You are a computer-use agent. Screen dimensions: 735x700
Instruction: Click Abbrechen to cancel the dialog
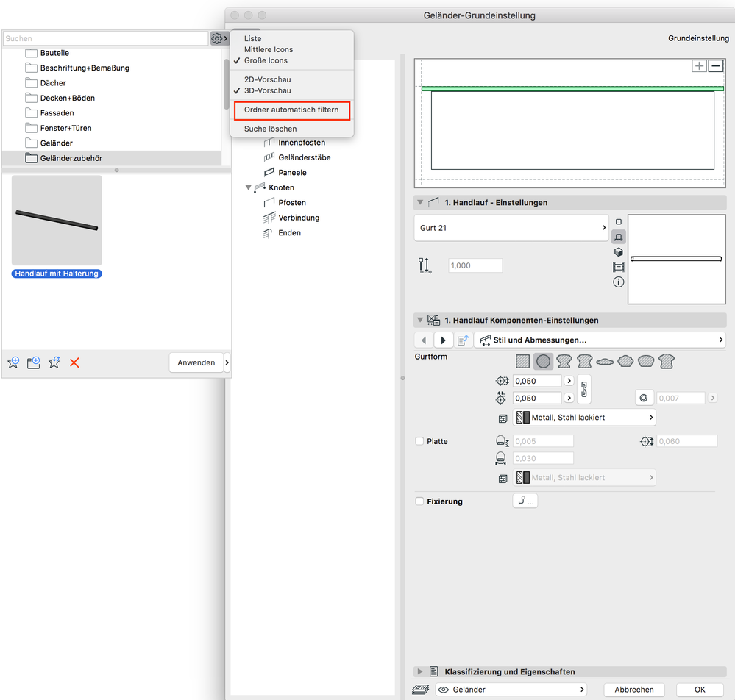tap(633, 689)
